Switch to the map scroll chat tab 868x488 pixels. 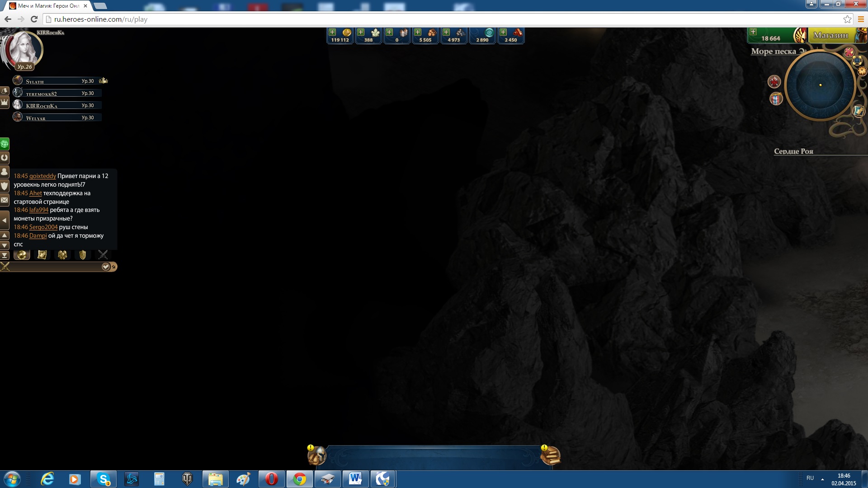coord(42,255)
